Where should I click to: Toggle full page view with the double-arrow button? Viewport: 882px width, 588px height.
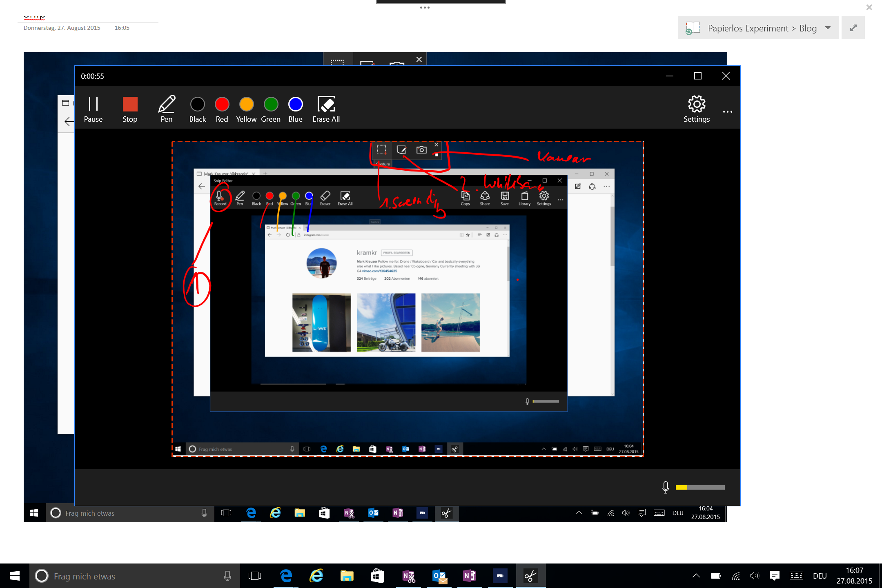tap(853, 28)
